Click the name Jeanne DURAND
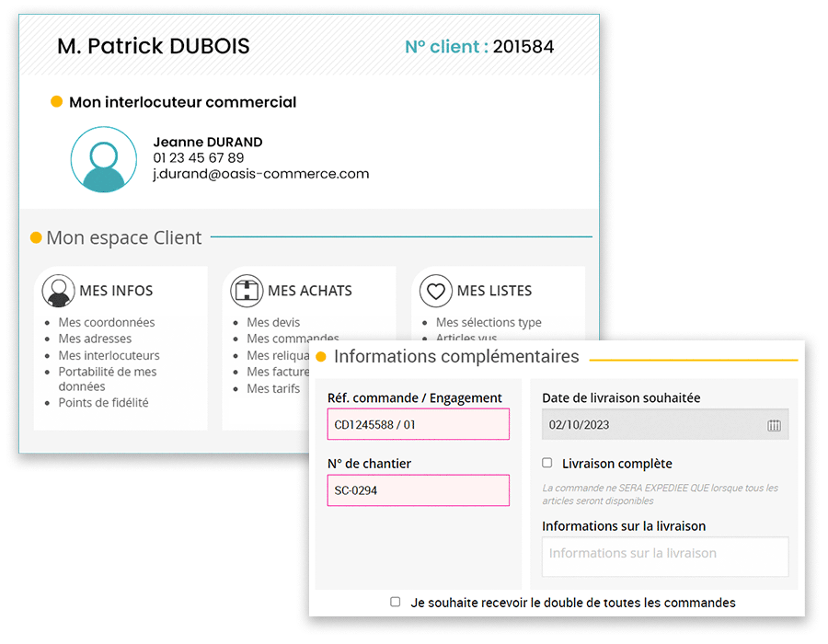Screen dimensions: 828x644 208,142
